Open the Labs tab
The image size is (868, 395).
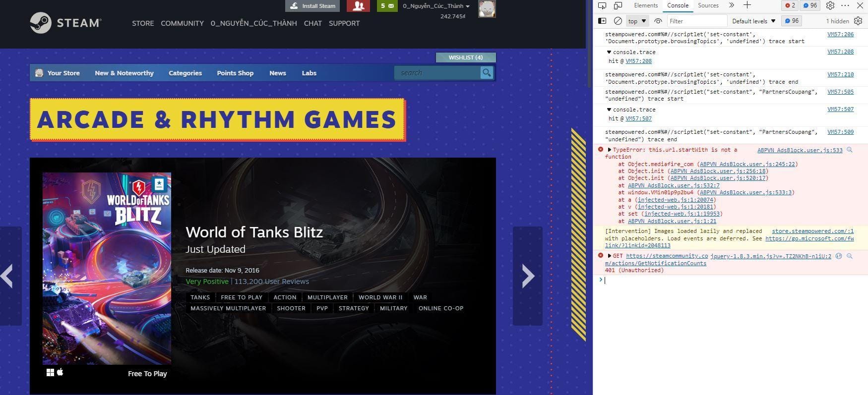[x=309, y=73]
